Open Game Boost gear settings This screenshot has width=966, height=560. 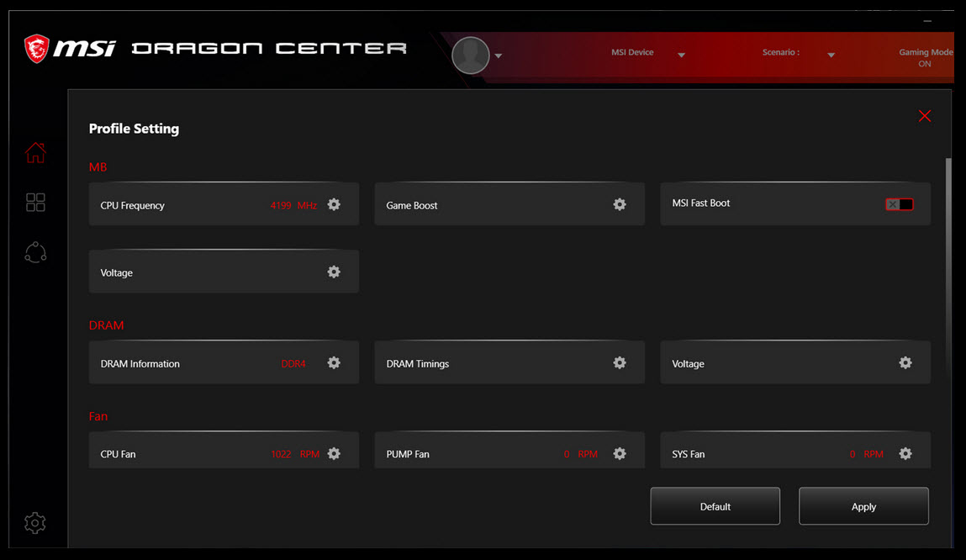(620, 204)
